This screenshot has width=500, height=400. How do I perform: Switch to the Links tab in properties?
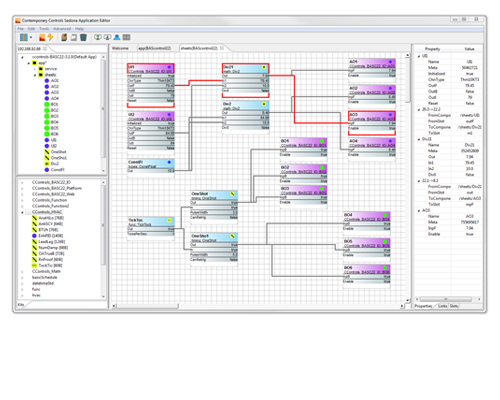pos(442,306)
